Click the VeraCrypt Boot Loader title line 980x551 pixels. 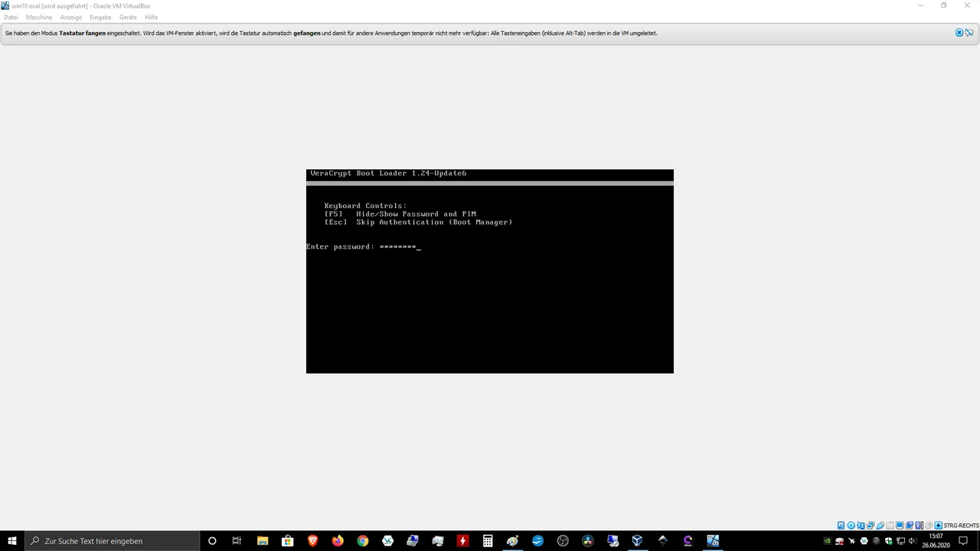(x=388, y=173)
